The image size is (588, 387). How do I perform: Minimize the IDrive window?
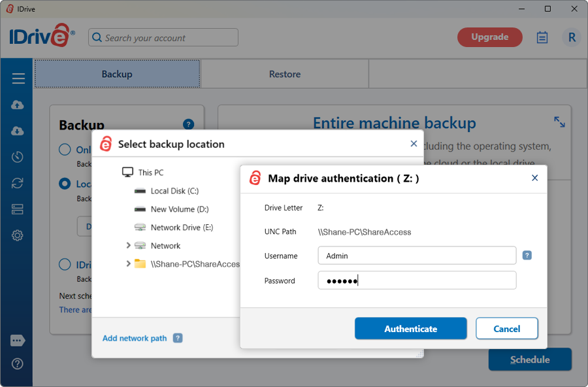(x=521, y=8)
